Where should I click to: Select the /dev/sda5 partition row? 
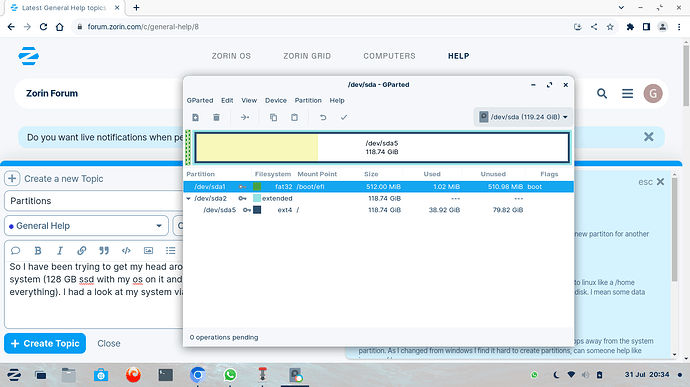pos(378,210)
